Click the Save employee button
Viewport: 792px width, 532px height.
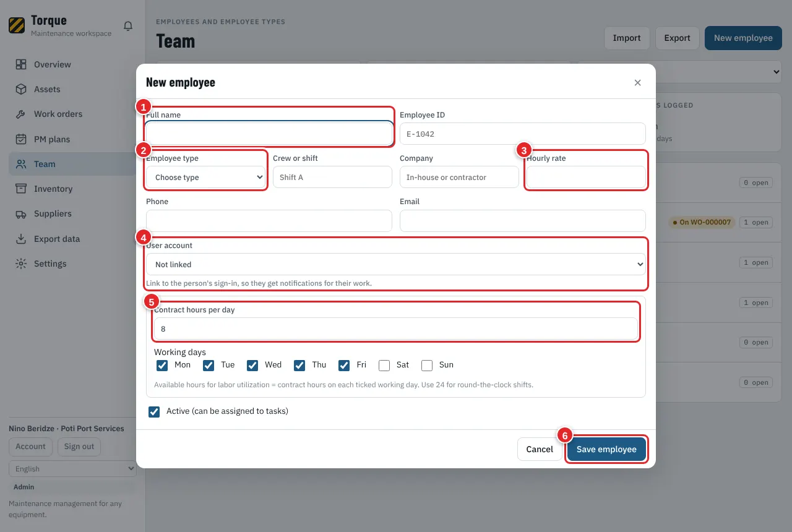click(x=606, y=449)
